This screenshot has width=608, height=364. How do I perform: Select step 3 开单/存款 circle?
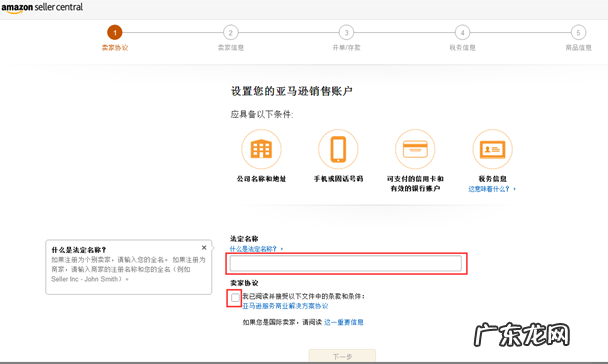point(346,33)
